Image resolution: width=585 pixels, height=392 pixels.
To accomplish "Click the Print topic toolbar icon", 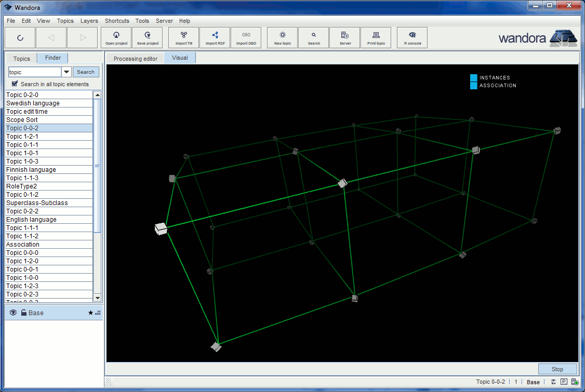I will (x=376, y=37).
